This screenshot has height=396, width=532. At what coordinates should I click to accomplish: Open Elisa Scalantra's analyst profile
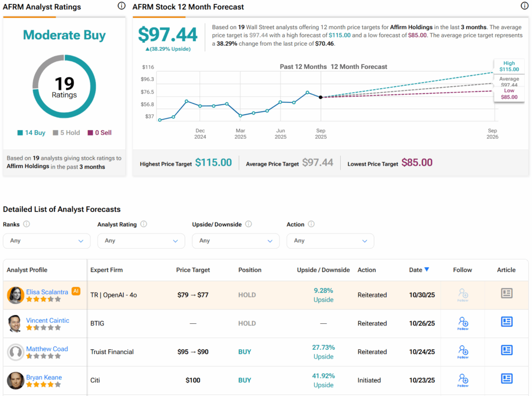point(48,291)
